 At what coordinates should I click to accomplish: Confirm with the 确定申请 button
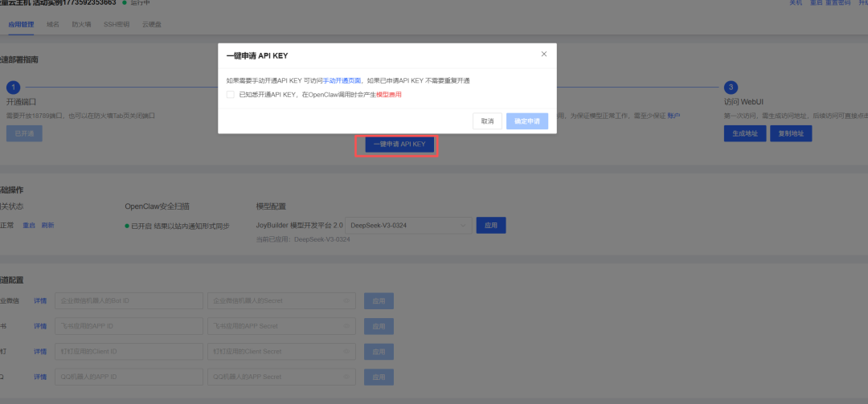click(527, 121)
